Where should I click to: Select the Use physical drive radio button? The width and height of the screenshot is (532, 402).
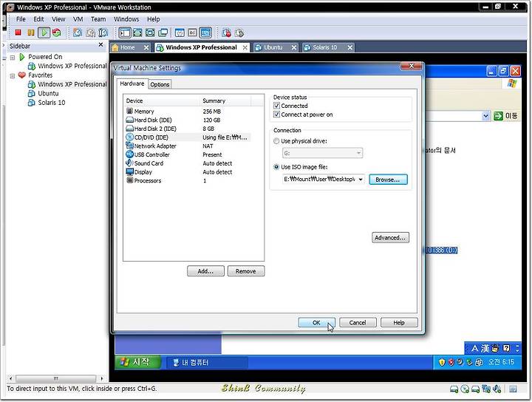276,141
